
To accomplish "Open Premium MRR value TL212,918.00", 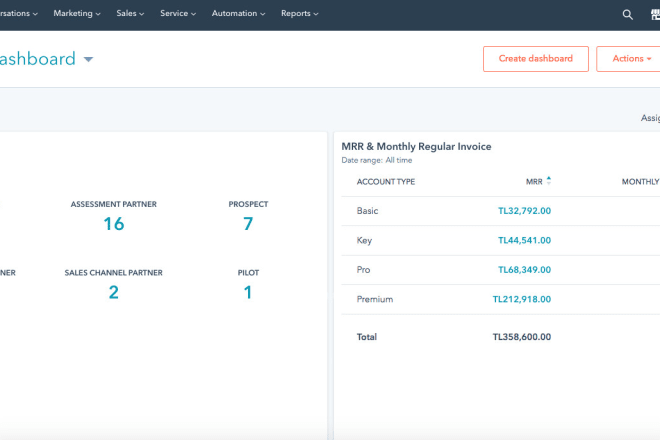I will pyautogui.click(x=522, y=299).
